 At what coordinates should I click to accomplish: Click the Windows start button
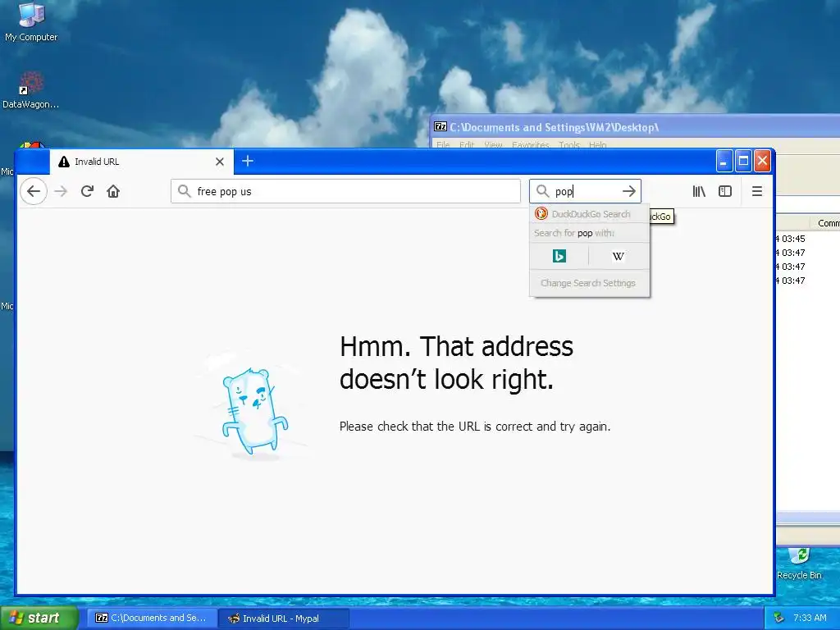[x=39, y=618]
